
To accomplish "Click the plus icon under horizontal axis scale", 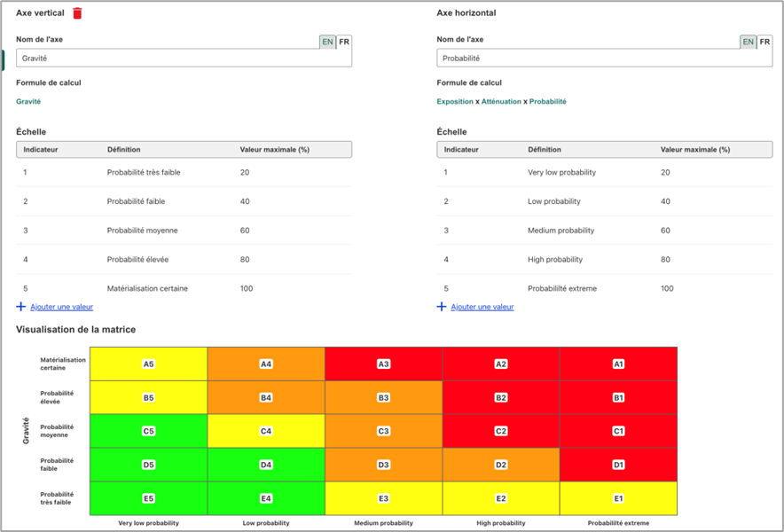I will point(442,307).
